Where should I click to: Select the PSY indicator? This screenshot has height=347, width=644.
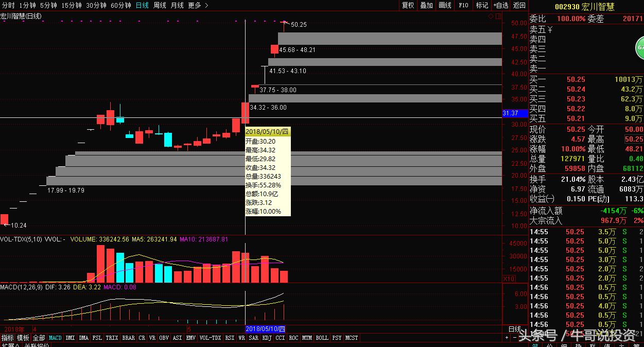[337, 338]
